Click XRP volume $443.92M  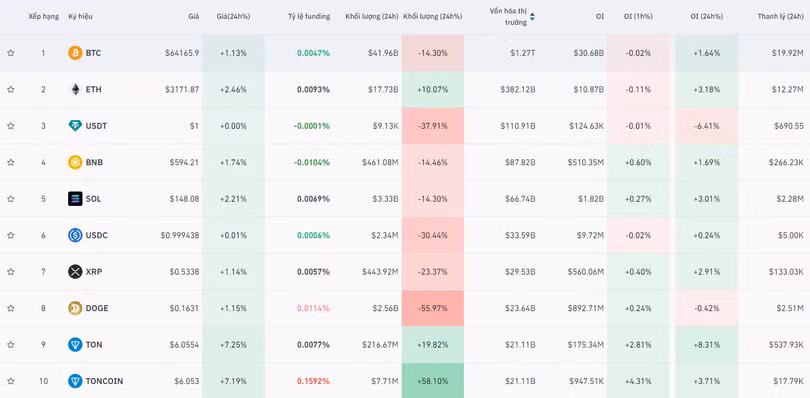pyautogui.click(x=379, y=271)
